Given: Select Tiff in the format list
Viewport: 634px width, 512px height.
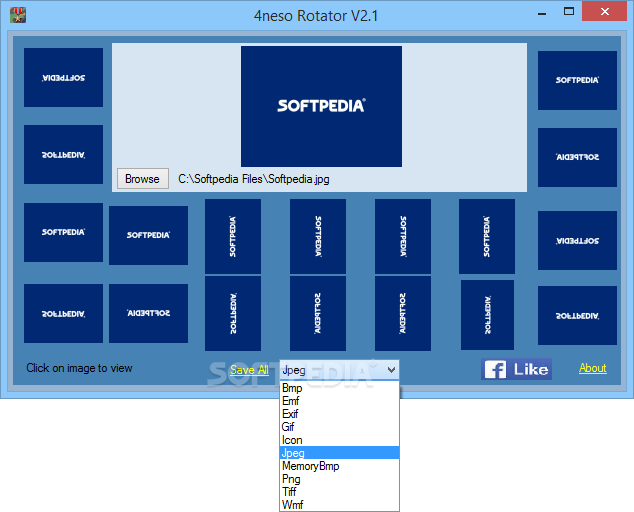Looking at the screenshot, I should tap(339, 491).
